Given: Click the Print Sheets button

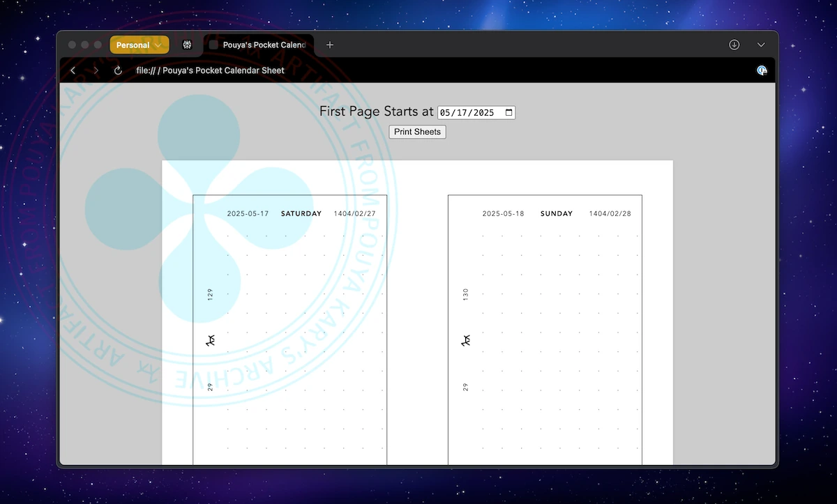Looking at the screenshot, I should pyautogui.click(x=417, y=132).
